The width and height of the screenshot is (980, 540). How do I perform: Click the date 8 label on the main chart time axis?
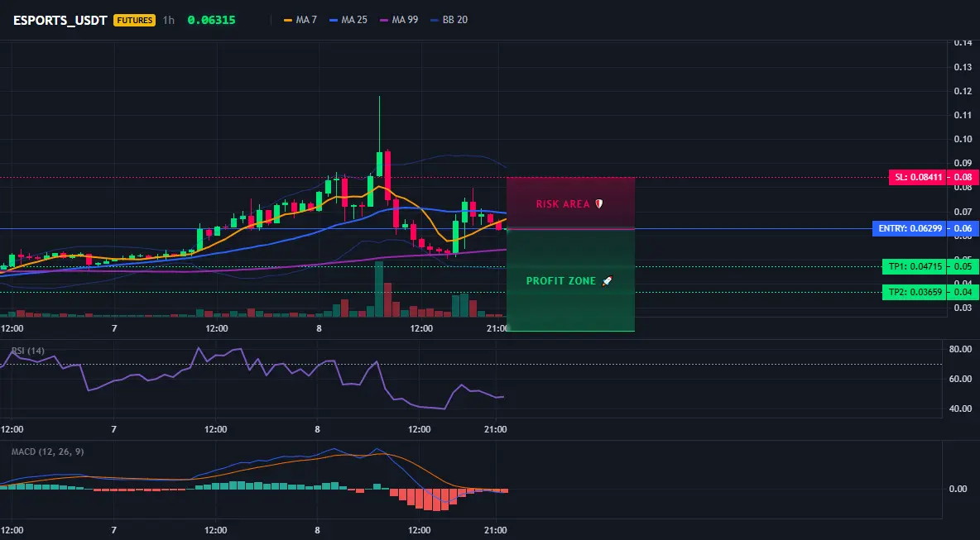coord(319,328)
